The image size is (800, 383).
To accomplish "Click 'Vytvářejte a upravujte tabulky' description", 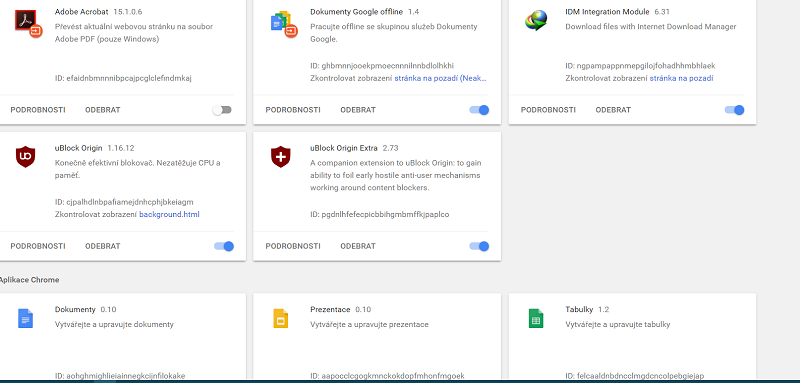I will coord(617,324).
